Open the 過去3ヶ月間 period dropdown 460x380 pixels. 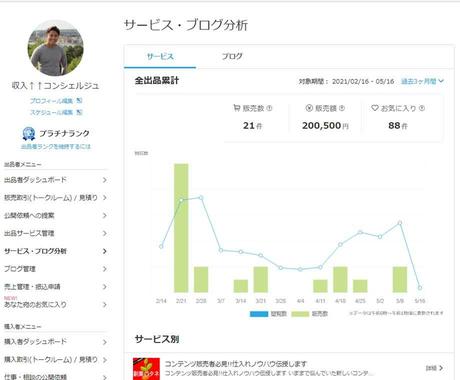(x=422, y=81)
